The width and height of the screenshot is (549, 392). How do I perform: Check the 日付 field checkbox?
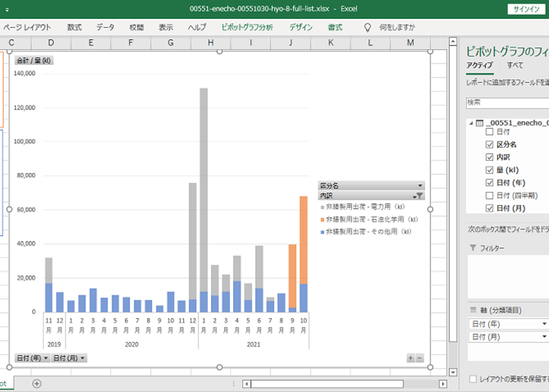point(490,132)
